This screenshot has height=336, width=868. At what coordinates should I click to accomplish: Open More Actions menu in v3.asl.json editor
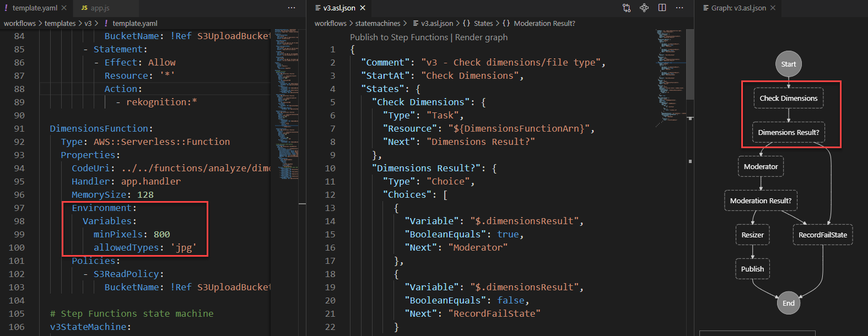(x=680, y=8)
